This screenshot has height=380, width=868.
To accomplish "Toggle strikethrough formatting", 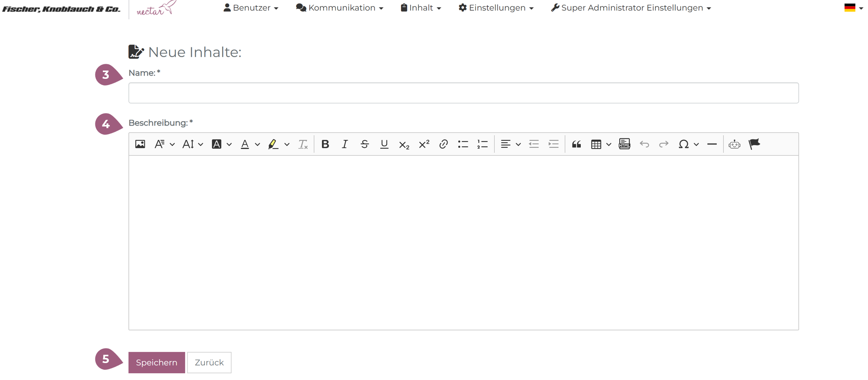I will pos(364,144).
